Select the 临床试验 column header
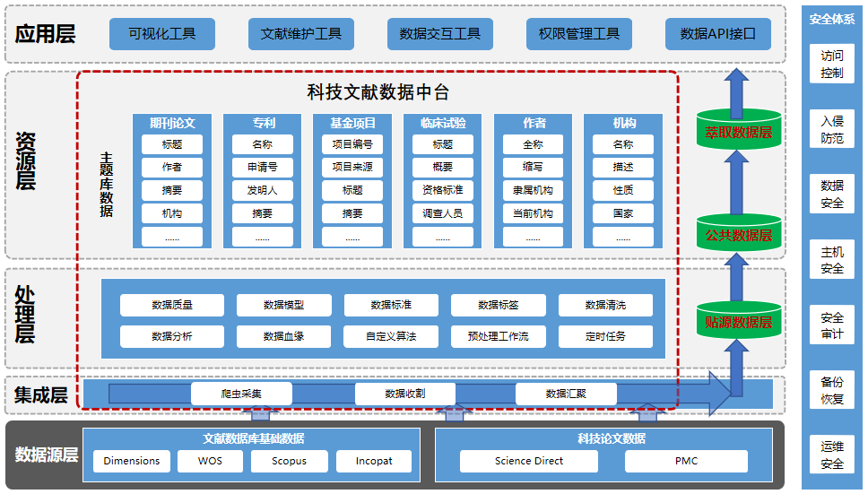 442,123
